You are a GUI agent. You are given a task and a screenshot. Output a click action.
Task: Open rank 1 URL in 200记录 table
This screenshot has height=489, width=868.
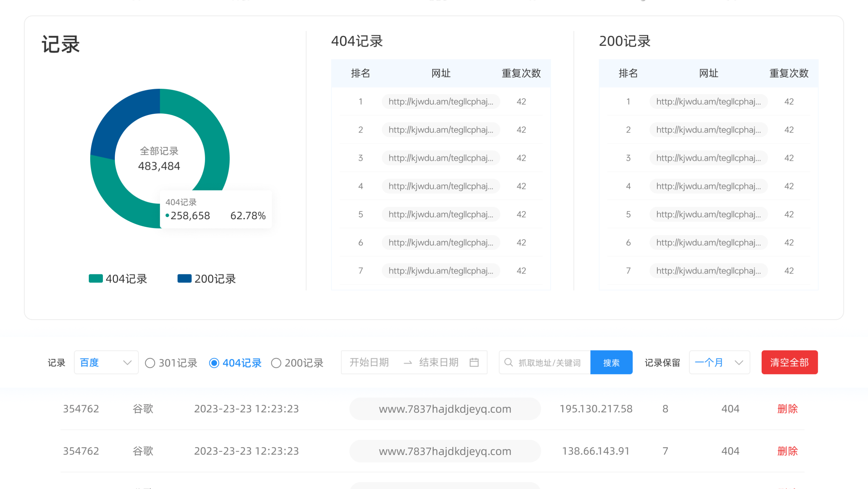709,102
